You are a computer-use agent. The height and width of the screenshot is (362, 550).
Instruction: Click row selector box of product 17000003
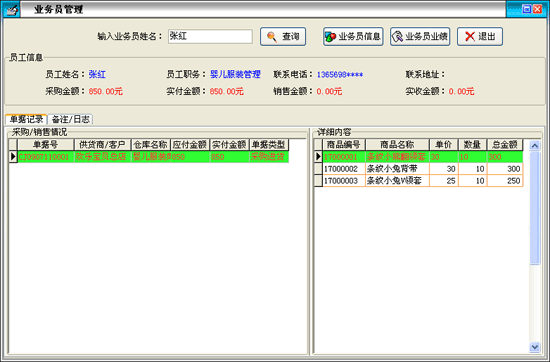pos(318,181)
